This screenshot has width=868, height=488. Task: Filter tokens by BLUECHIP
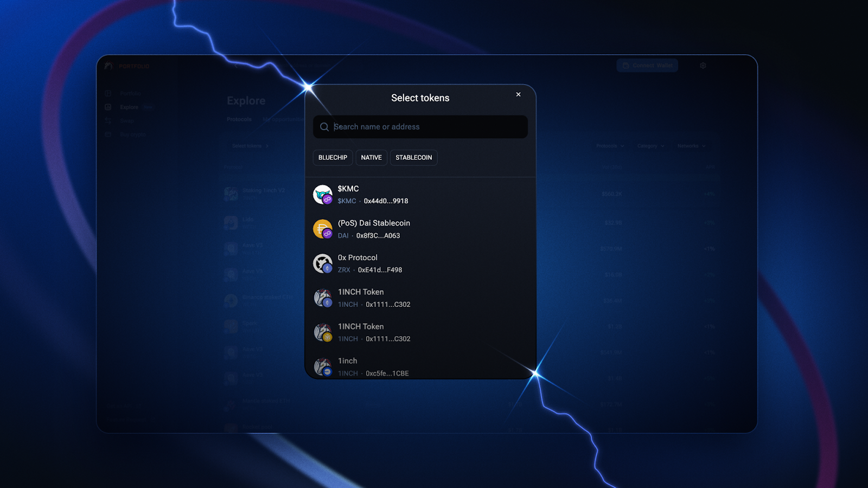click(x=333, y=158)
